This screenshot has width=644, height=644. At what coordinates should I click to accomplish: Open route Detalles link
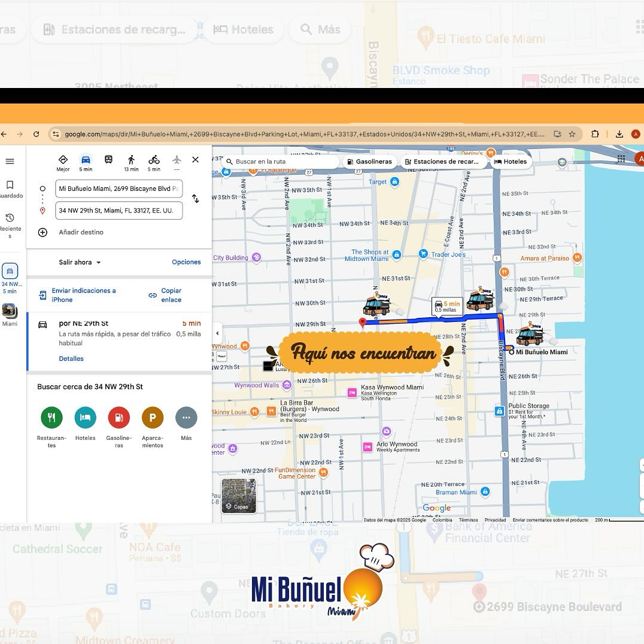click(71, 359)
